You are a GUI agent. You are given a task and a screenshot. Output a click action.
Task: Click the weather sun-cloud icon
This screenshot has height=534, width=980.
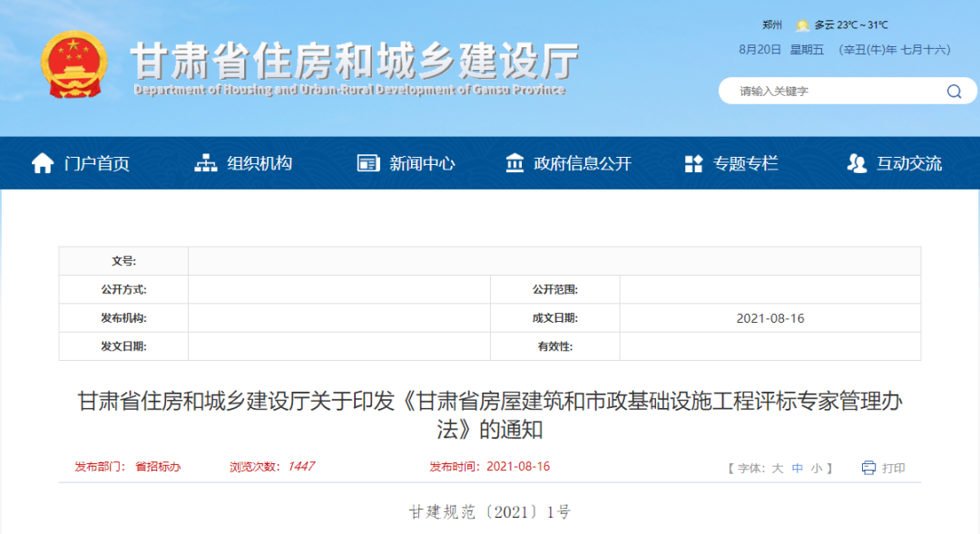[x=802, y=25]
